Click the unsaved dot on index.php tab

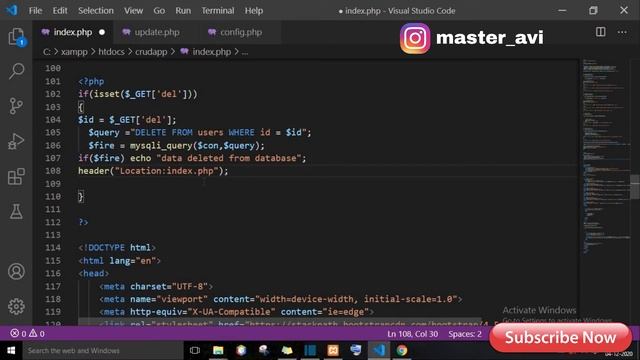(102, 32)
